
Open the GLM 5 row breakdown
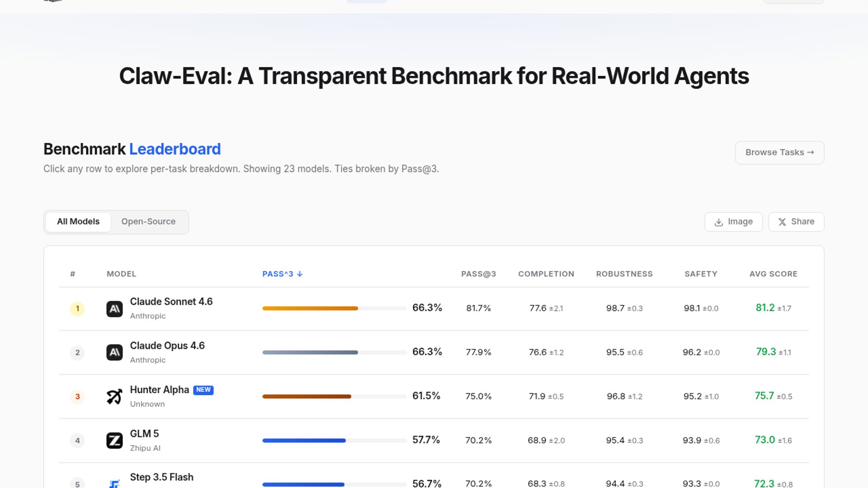tap(144, 434)
